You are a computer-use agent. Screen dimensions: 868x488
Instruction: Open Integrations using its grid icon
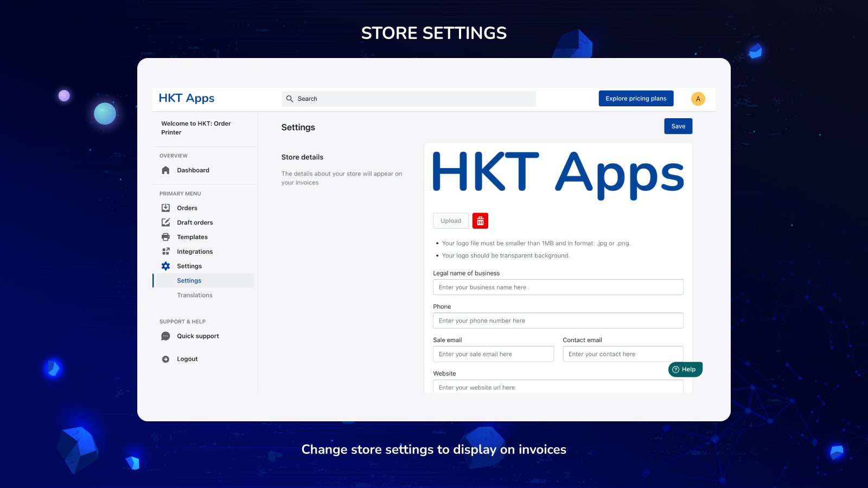[165, 251]
